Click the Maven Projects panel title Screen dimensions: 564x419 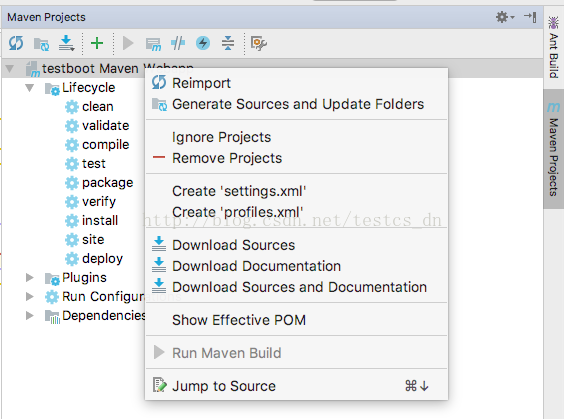[46, 17]
